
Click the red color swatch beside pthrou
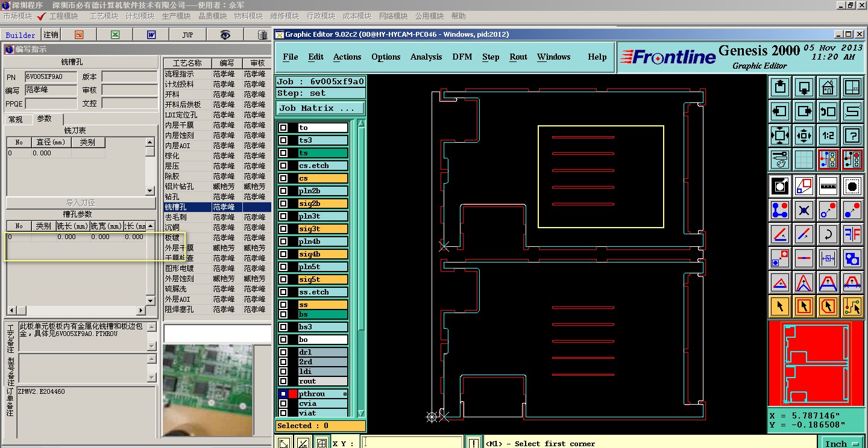[x=293, y=394]
